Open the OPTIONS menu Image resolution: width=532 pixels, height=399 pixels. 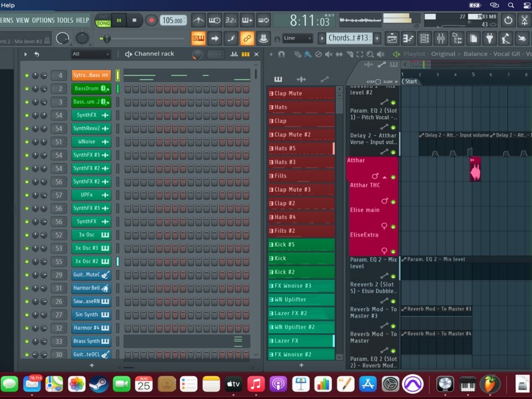(x=43, y=21)
